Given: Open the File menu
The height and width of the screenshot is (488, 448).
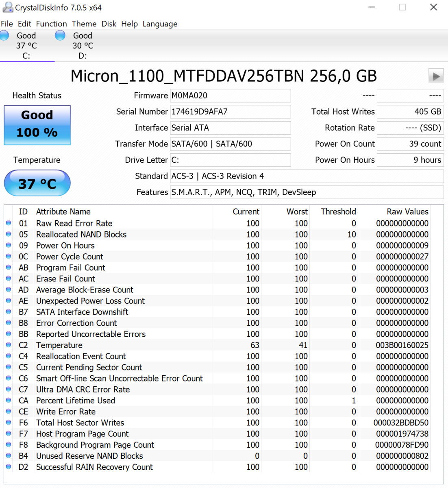Looking at the screenshot, I should (x=7, y=24).
